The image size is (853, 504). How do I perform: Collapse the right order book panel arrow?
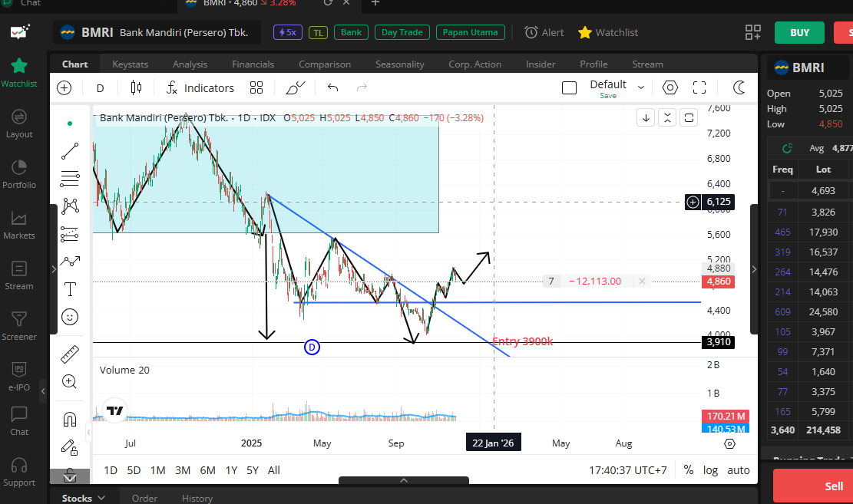[754, 268]
